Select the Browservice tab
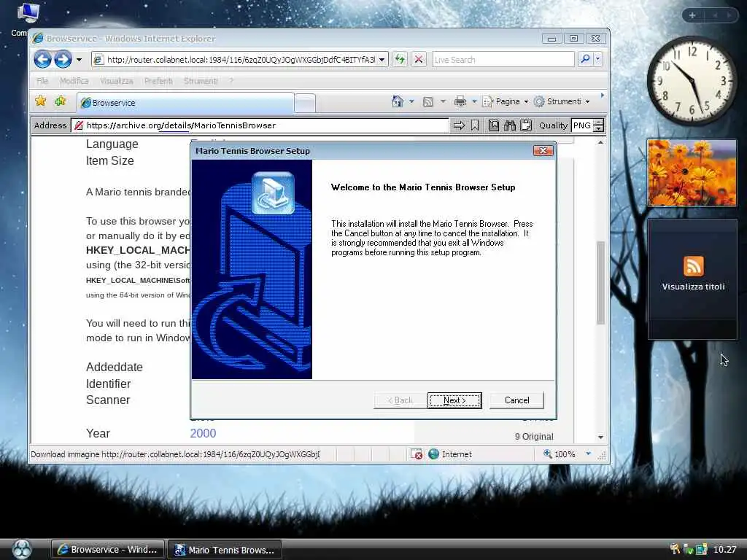Image resolution: width=747 pixels, height=560 pixels. (x=185, y=103)
